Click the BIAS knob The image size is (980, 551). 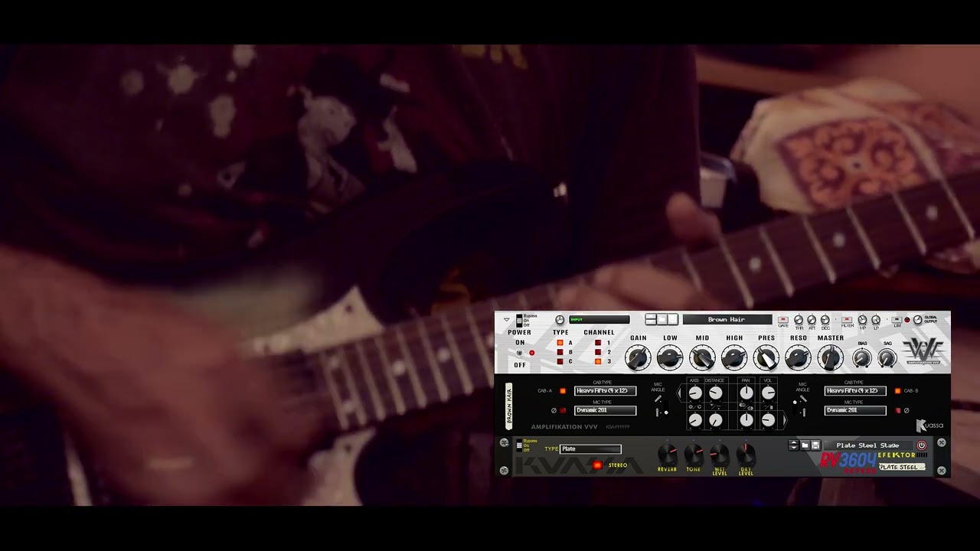[862, 358]
